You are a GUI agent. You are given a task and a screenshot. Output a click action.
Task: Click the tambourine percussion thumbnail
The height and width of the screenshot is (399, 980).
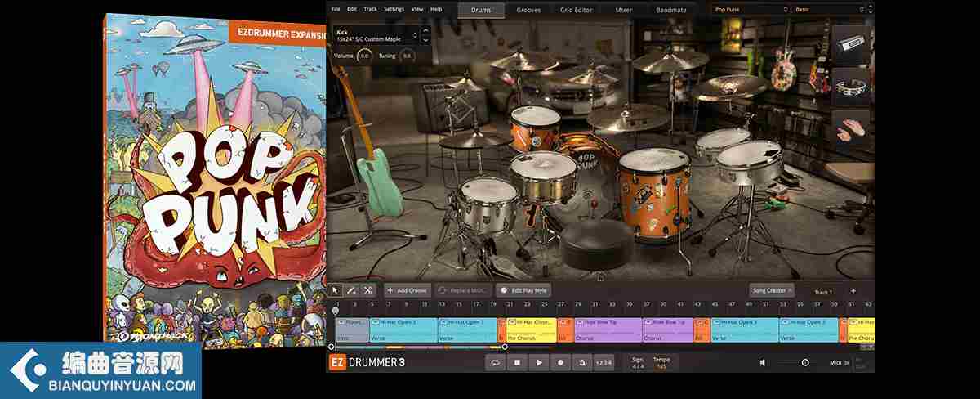[x=851, y=87]
